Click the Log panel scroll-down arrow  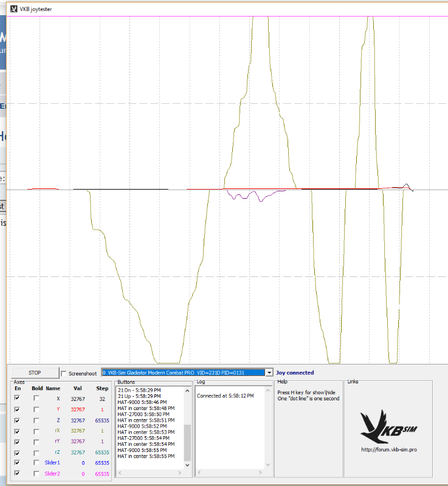point(268,465)
